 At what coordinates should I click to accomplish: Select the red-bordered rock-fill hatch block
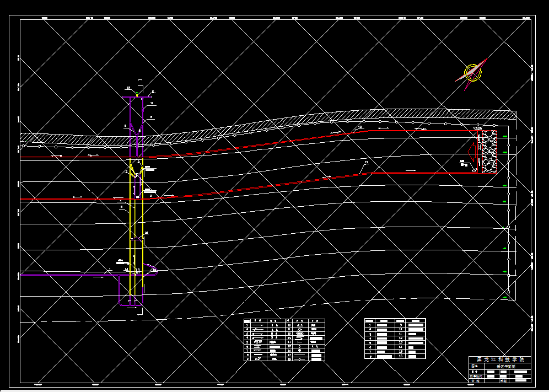489,151
